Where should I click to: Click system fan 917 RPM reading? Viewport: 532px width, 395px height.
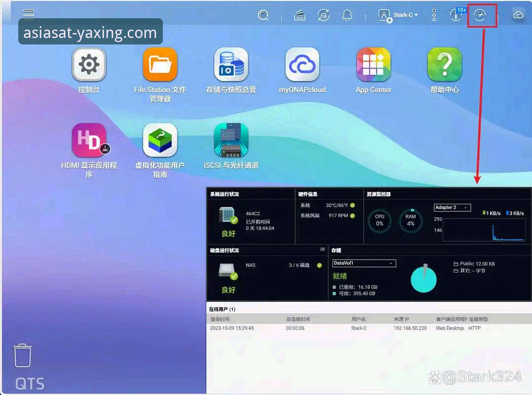[x=338, y=215]
